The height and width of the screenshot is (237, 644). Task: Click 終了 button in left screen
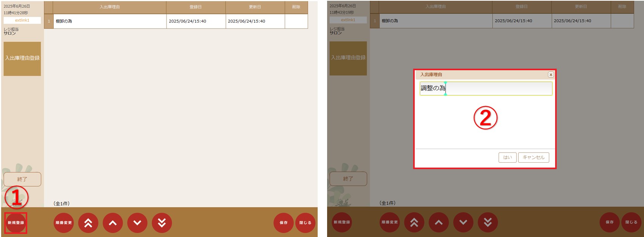pos(22,179)
